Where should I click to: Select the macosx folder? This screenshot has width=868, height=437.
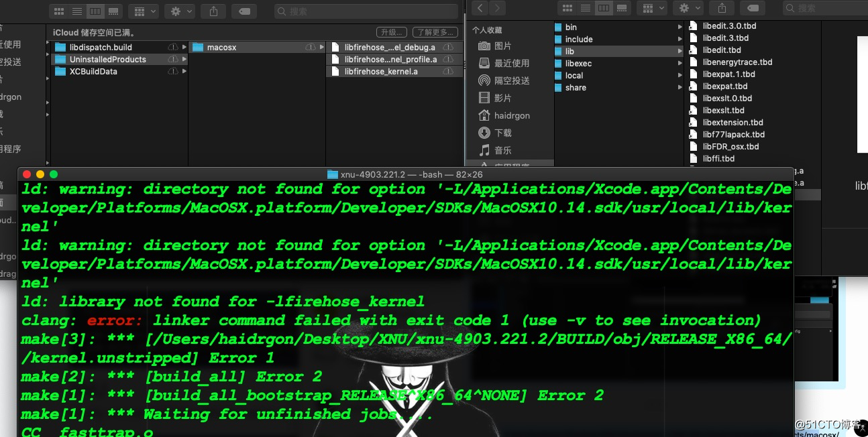point(221,47)
